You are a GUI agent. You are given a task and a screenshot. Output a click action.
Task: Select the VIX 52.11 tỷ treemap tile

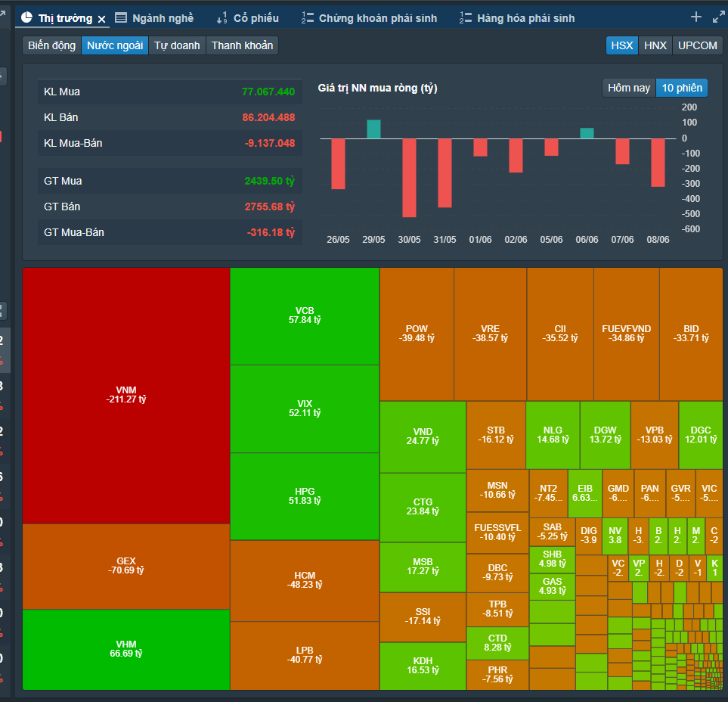click(x=305, y=408)
